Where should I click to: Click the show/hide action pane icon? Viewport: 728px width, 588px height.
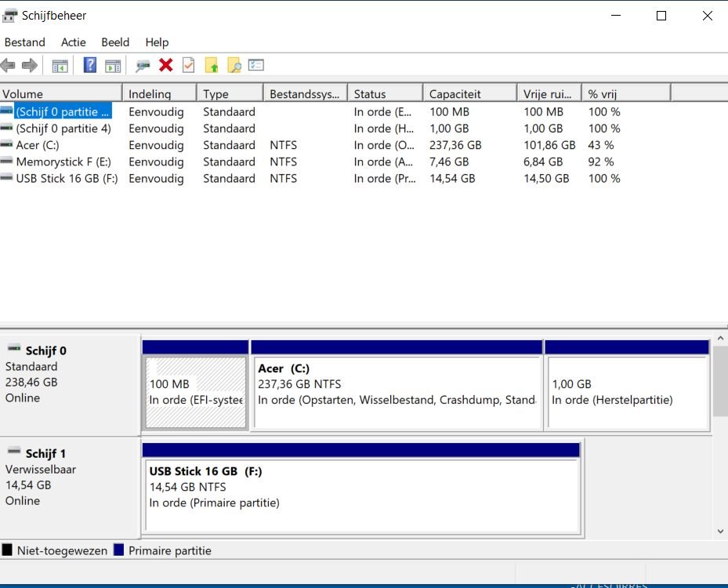(x=113, y=65)
